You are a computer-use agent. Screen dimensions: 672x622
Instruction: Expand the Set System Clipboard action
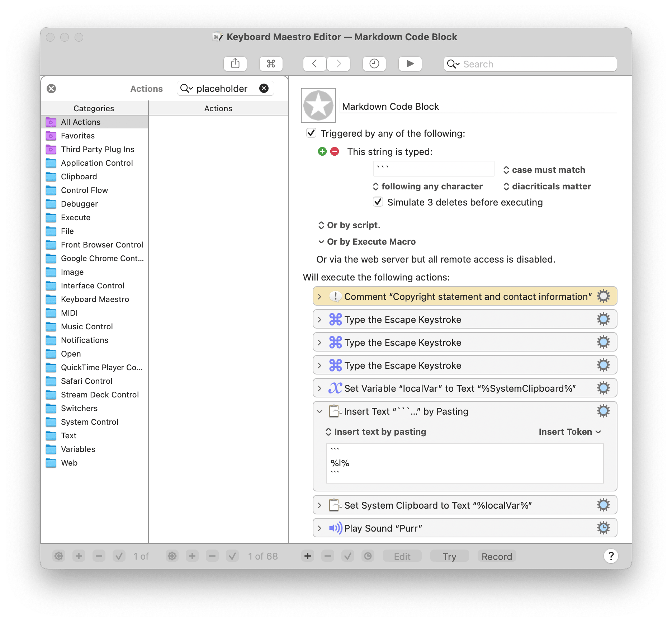click(320, 505)
